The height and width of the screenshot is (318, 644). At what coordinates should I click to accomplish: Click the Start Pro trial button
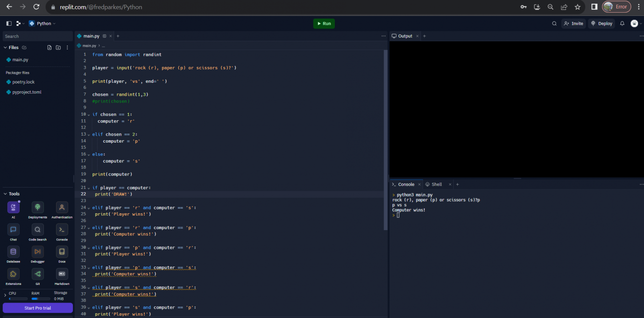[38, 308]
